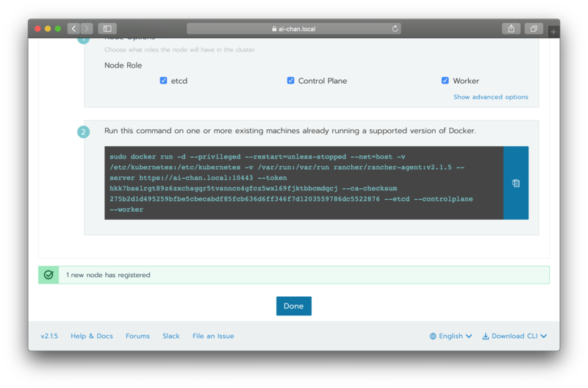Click Safari back navigation arrow
Viewport: 588px width, 388px height.
[x=73, y=29]
